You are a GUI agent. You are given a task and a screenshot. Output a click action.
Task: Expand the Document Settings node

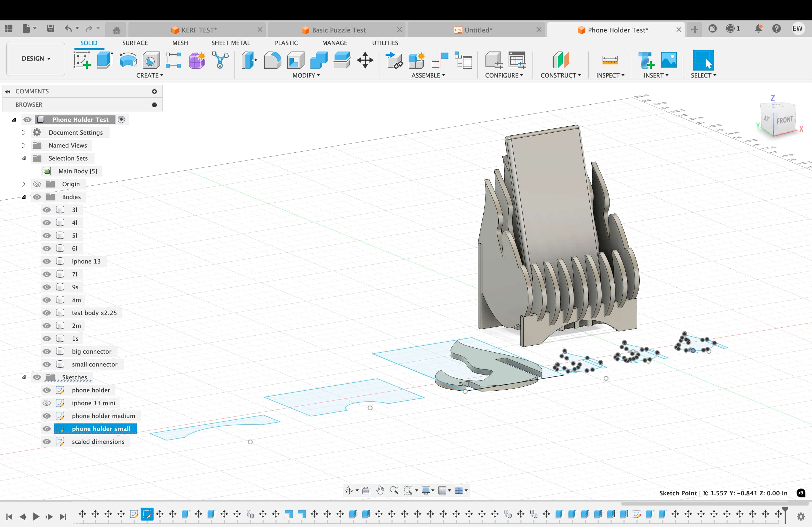pos(24,133)
